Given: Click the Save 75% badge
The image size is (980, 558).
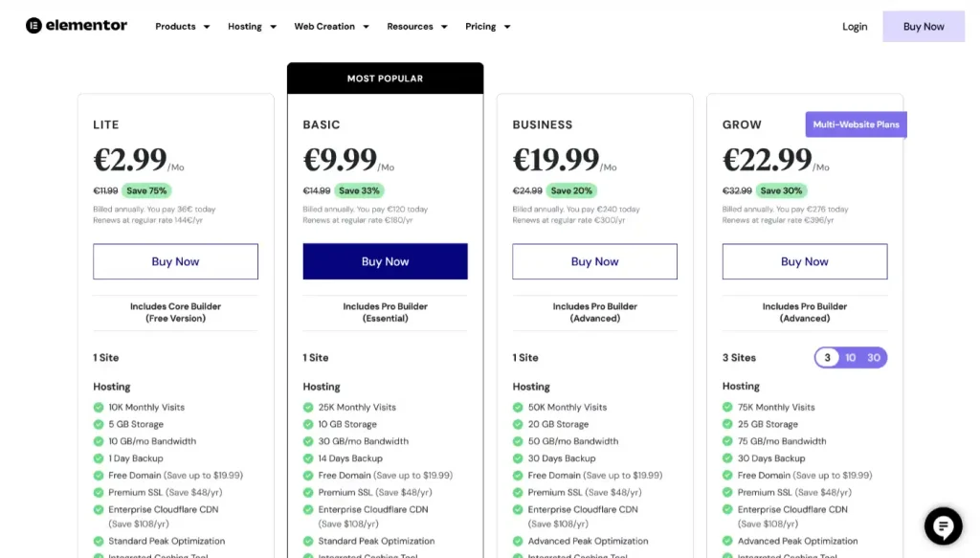Looking at the screenshot, I should (x=146, y=190).
